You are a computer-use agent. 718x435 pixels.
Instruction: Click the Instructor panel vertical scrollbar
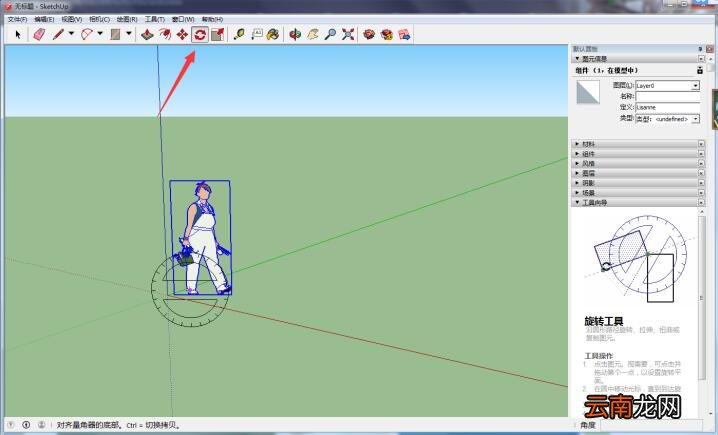[702, 298]
